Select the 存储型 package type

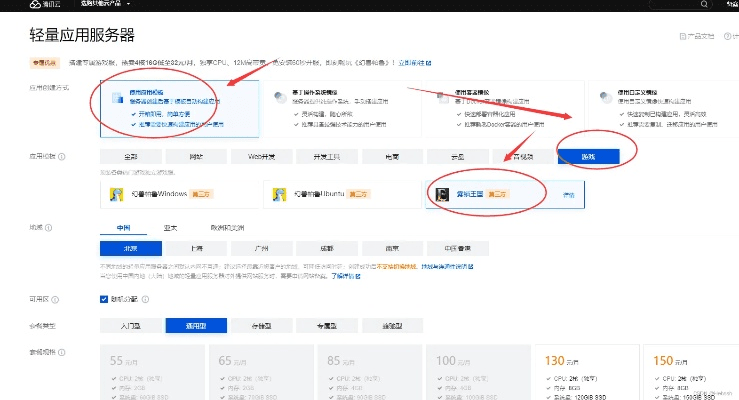(262, 326)
